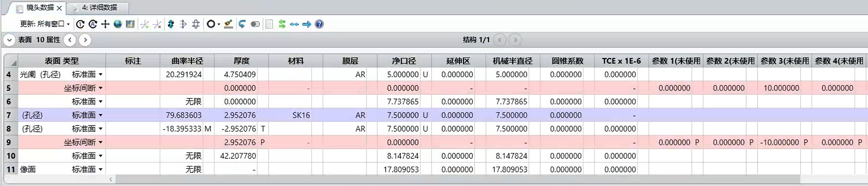The height and width of the screenshot is (186, 868).
Task: Open the aperture circle dropdown arrow
Action: click(219, 25)
